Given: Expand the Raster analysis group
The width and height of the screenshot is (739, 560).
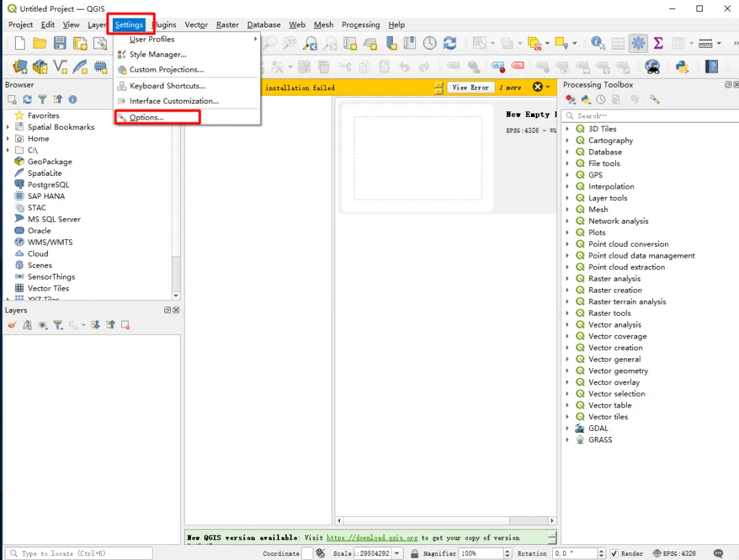Looking at the screenshot, I should 567,279.
